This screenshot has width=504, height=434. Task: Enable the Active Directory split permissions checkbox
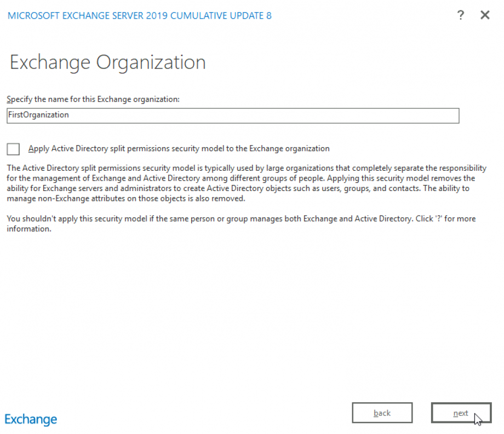click(14, 149)
